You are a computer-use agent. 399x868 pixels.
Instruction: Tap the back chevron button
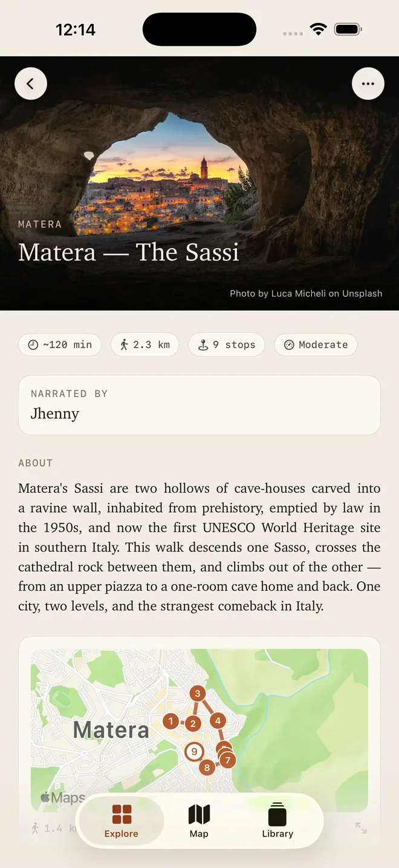pyautogui.click(x=31, y=84)
